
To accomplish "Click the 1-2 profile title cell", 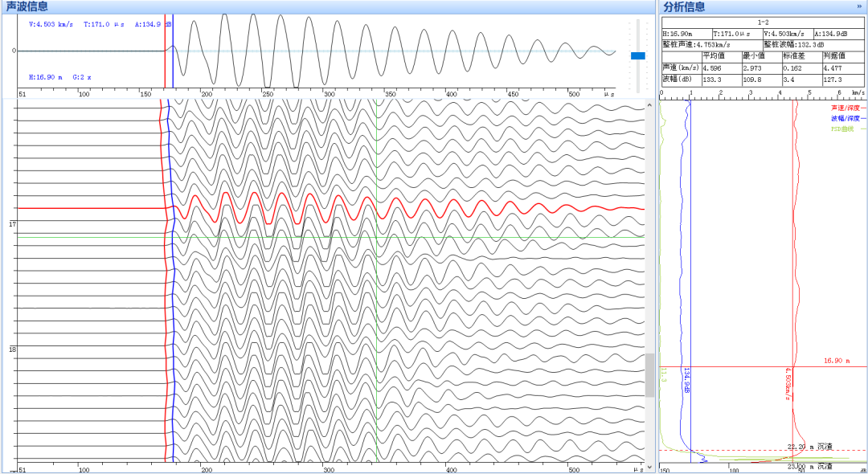I will (763, 23).
